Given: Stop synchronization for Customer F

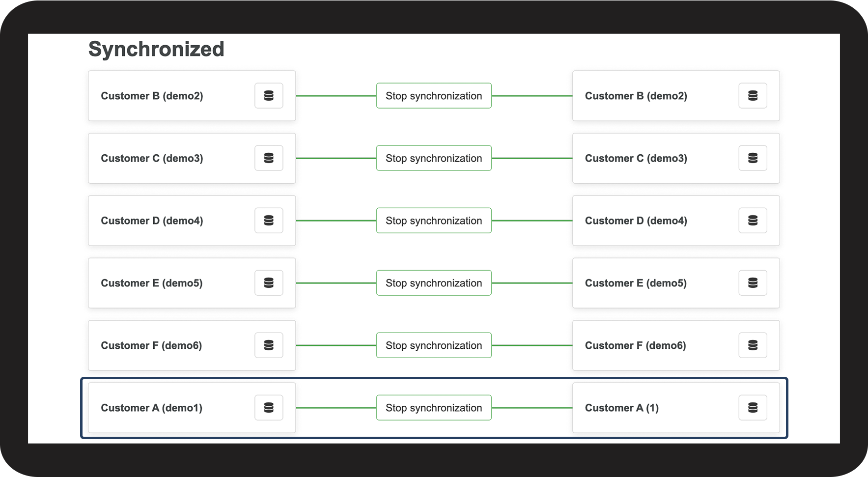Looking at the screenshot, I should (x=434, y=345).
